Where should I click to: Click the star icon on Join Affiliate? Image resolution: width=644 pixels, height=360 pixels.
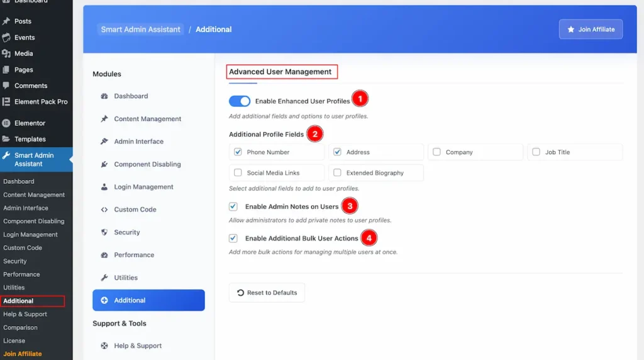pos(571,29)
